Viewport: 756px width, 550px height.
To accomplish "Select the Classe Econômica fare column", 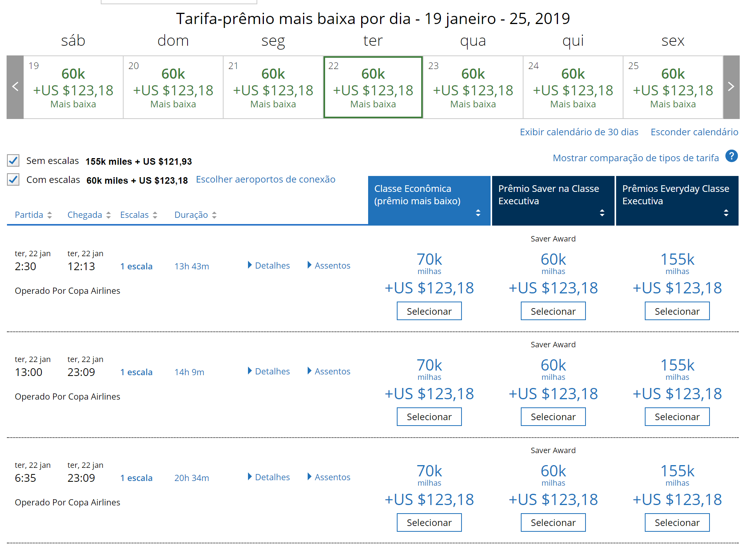I will pos(429,201).
